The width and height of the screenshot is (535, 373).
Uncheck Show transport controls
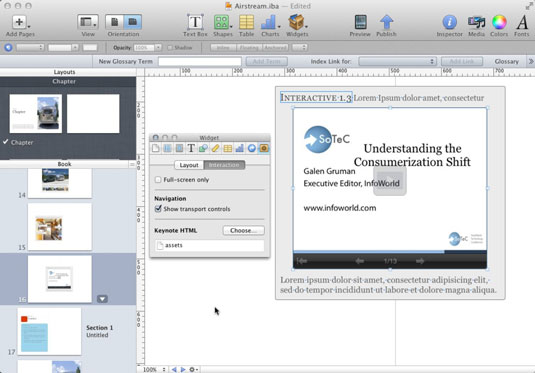(158, 209)
